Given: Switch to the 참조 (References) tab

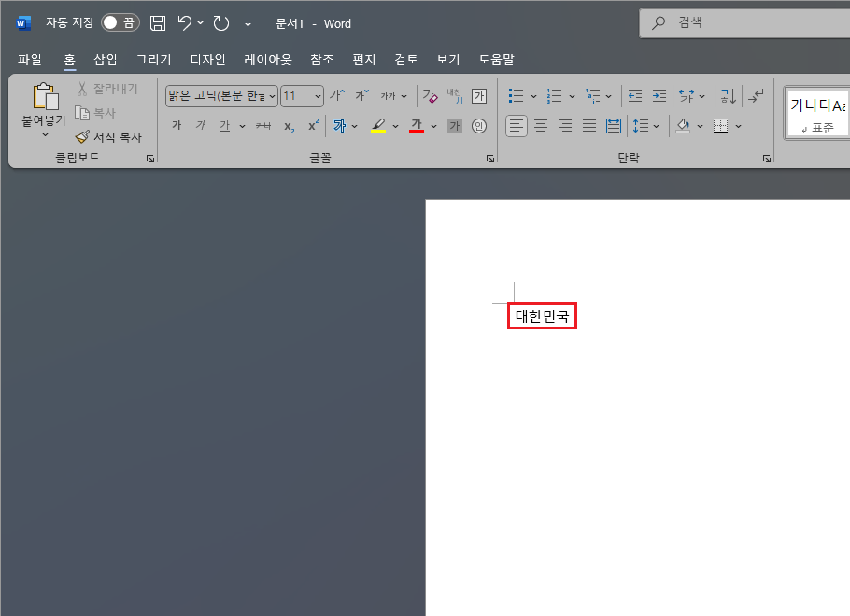Looking at the screenshot, I should [x=322, y=59].
